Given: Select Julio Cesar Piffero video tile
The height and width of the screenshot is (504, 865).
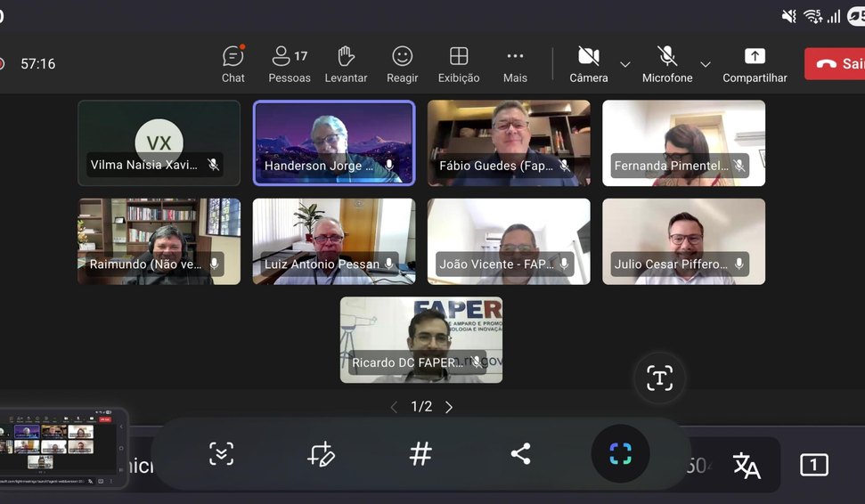Looking at the screenshot, I should click(x=683, y=241).
